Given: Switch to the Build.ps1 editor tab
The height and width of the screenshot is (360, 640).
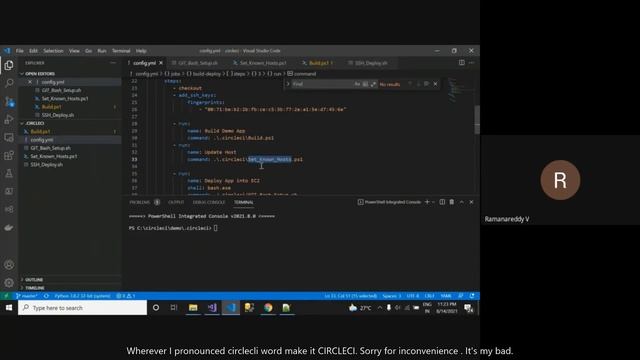Looking at the screenshot, I should (319, 63).
